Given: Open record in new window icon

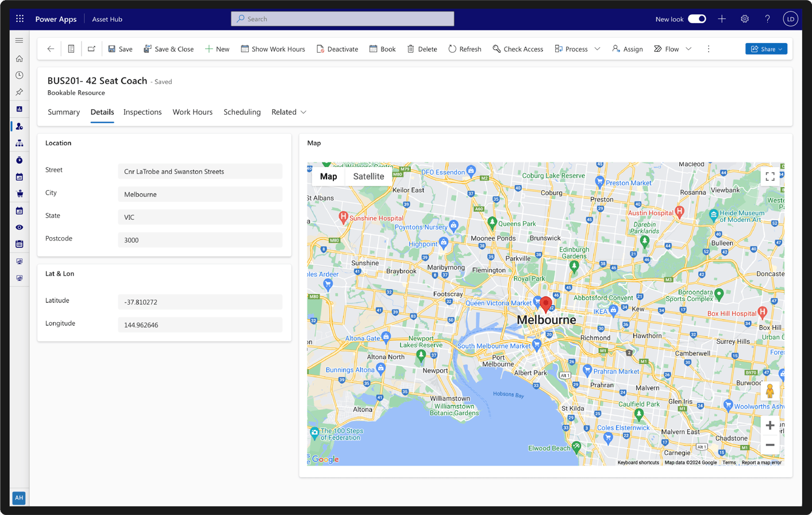Looking at the screenshot, I should pyautogui.click(x=91, y=49).
